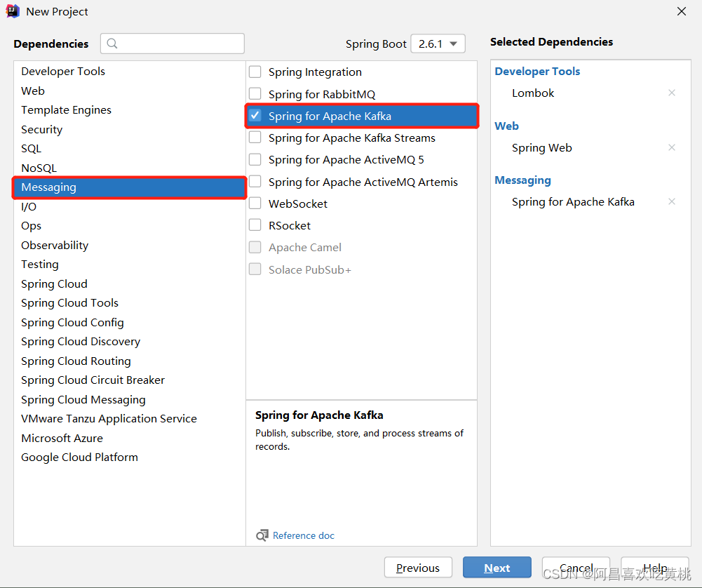
Task: Open Spring Boot version dropdown
Action: tap(438, 44)
